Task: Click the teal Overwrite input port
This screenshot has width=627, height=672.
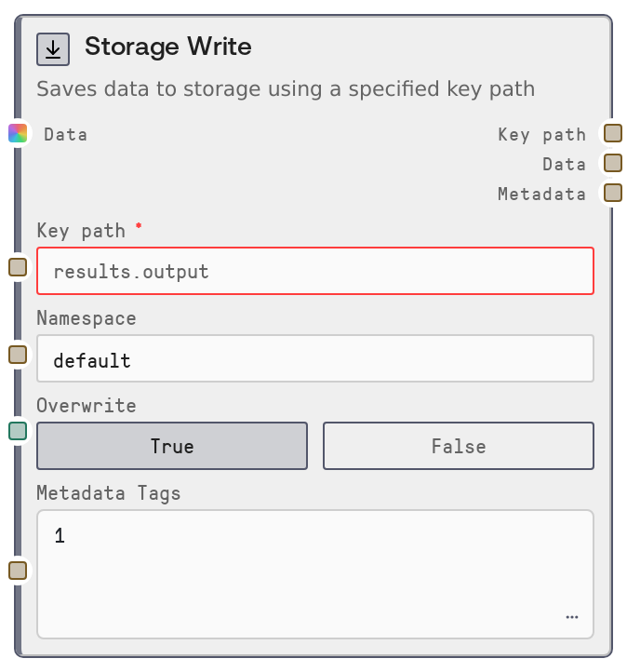Action: pos(18,430)
